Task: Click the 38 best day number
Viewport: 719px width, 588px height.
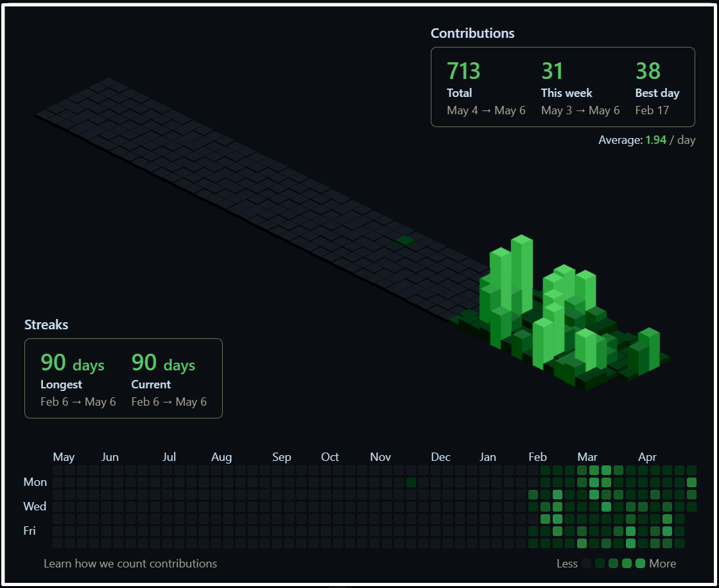Action: (x=648, y=71)
